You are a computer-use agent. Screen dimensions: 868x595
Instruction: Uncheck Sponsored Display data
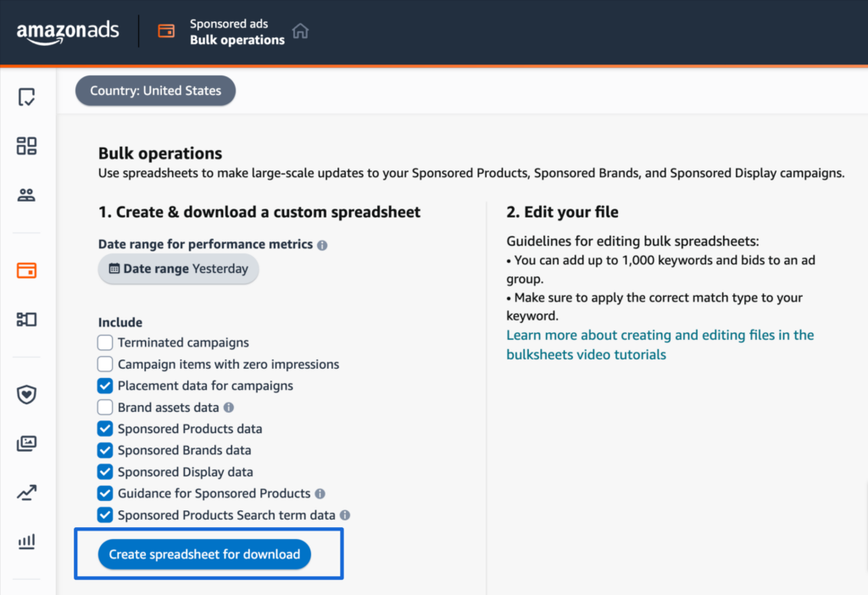coord(105,472)
